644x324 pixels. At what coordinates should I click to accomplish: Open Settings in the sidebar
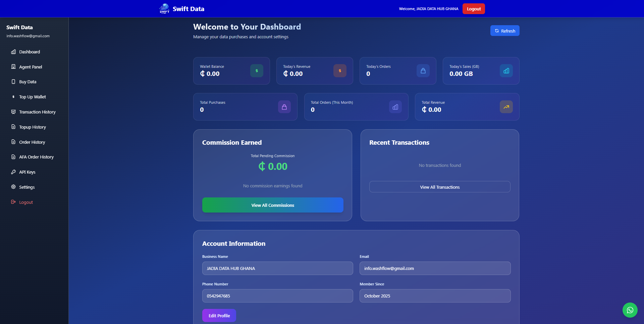point(26,187)
